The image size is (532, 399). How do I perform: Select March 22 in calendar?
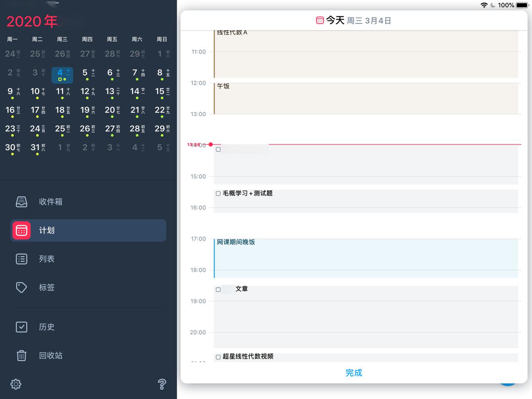pos(162,111)
